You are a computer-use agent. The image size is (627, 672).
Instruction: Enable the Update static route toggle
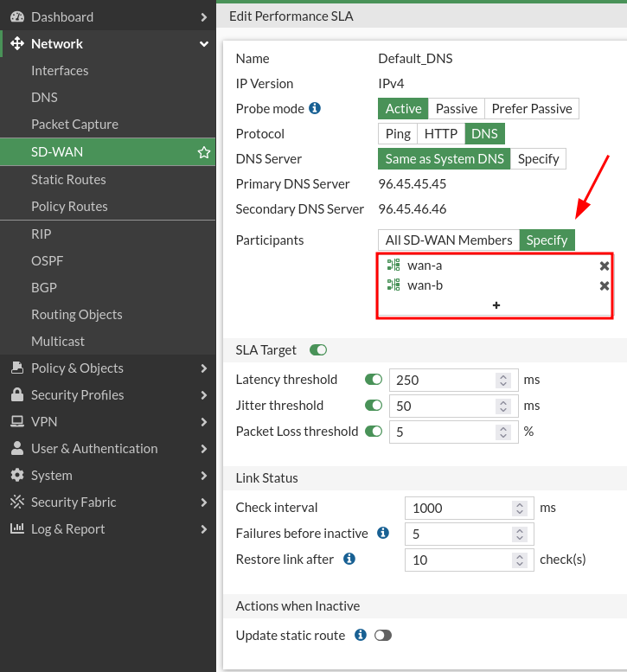point(383,636)
